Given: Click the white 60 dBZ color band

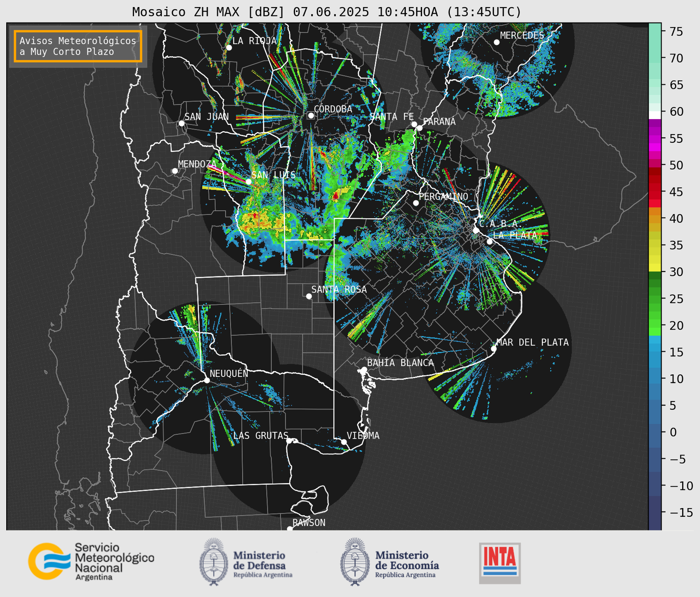Looking at the screenshot, I should (655, 115).
